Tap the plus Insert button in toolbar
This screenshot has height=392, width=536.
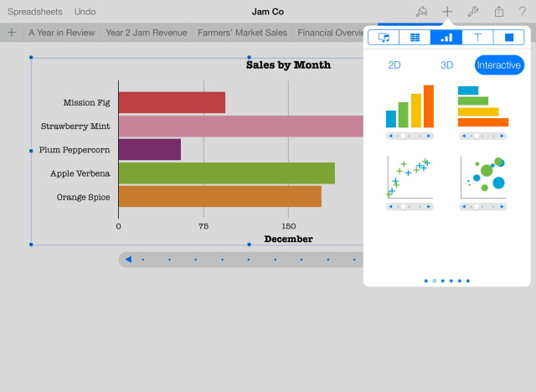click(x=447, y=12)
